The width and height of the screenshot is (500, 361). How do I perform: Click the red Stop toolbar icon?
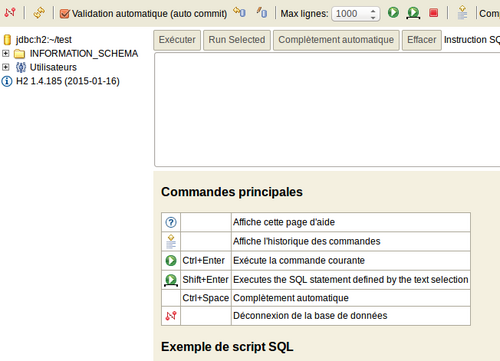click(x=433, y=13)
